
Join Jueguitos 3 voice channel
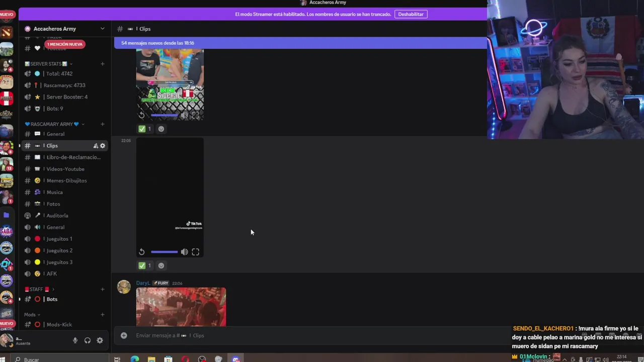(65, 262)
